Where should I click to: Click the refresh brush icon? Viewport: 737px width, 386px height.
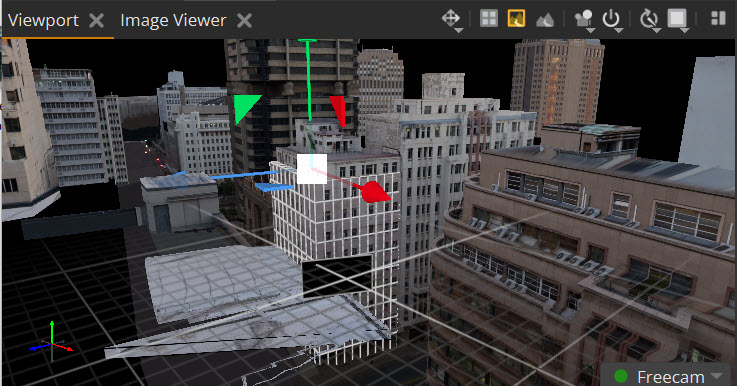click(x=649, y=19)
